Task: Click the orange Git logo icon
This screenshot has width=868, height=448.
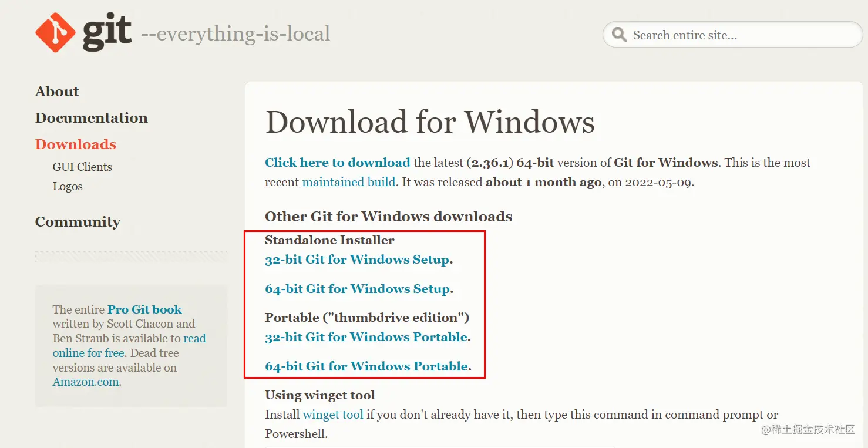Action: [x=55, y=32]
